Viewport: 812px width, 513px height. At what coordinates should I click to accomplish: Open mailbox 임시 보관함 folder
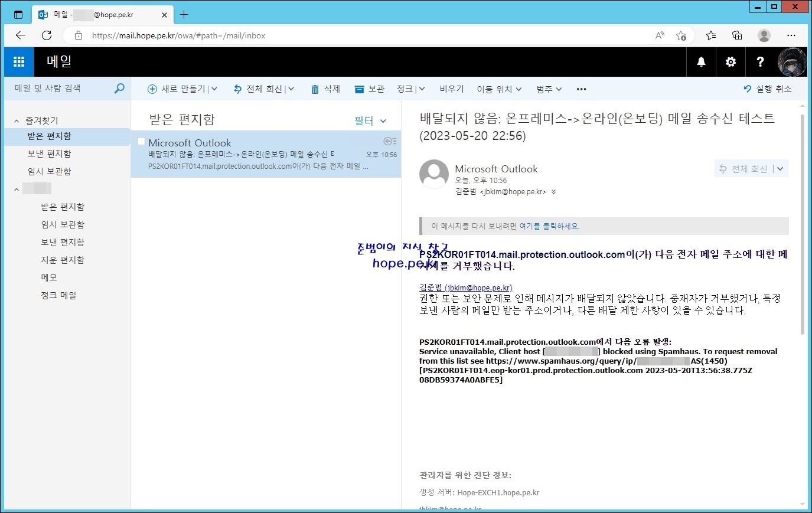click(63, 225)
